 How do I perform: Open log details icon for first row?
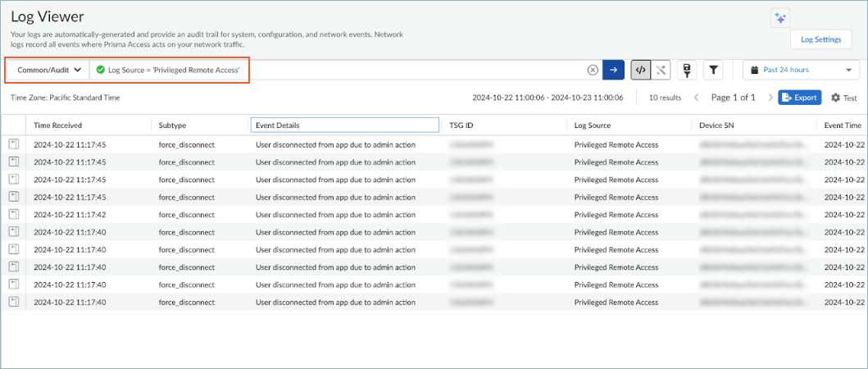(14, 144)
